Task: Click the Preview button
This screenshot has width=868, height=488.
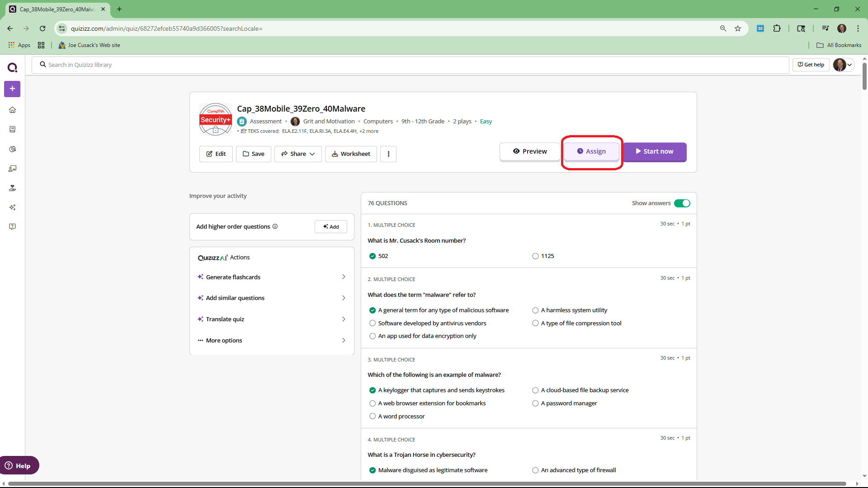Action: tap(530, 151)
